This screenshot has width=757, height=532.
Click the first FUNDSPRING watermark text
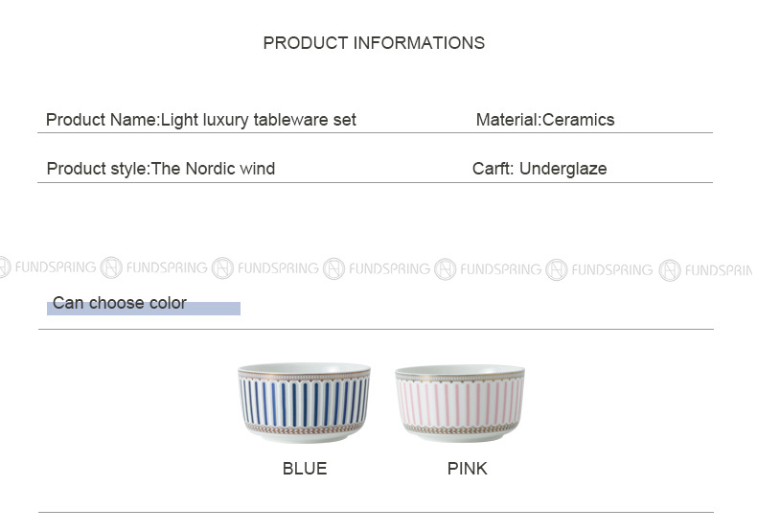(56, 267)
